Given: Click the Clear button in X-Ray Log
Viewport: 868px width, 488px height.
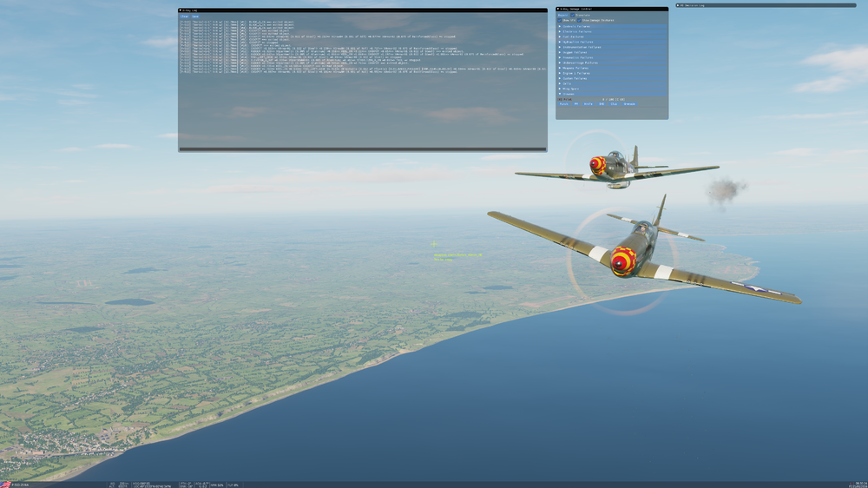Looking at the screenshot, I should coord(184,16).
